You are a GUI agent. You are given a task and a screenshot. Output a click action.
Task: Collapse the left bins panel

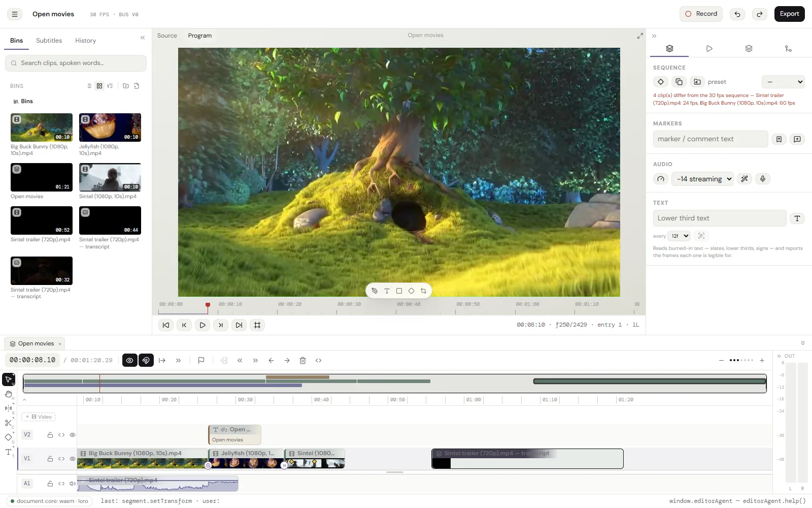tap(143, 38)
